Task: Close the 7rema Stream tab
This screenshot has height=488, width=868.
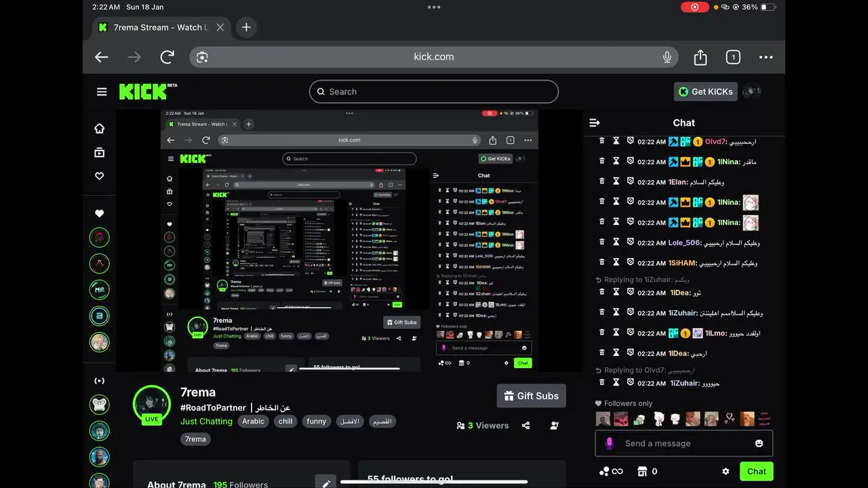Action: coord(220,27)
